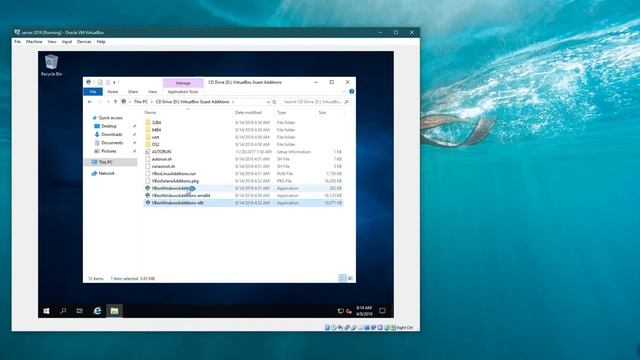Open Task View in the guest taskbar
This screenshot has width=640, height=360.
pos(80,311)
